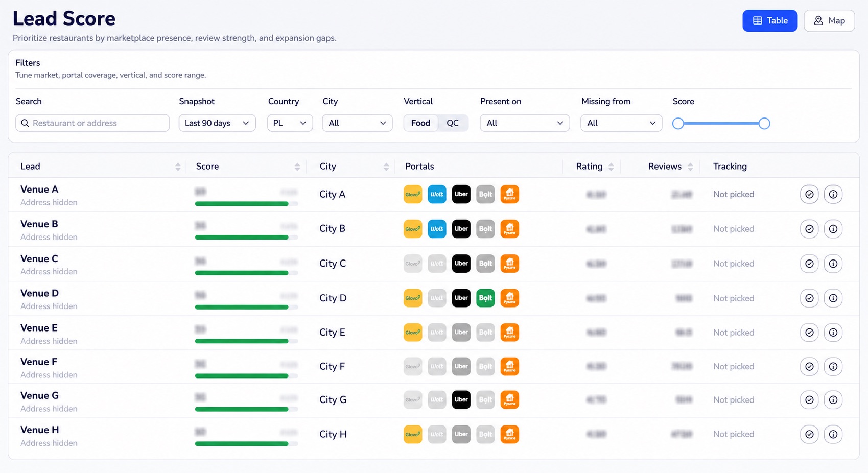
Task: Click the Glovo icon for Venue H
Action: (413, 434)
